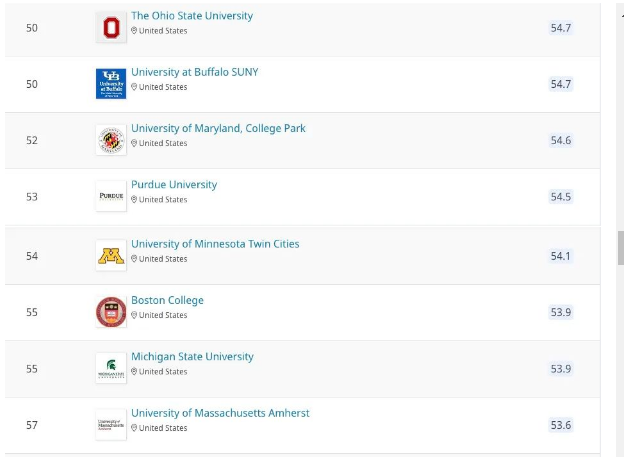The width and height of the screenshot is (624, 457).
Task: Click the University of Maryland seal logo
Action: [111, 140]
